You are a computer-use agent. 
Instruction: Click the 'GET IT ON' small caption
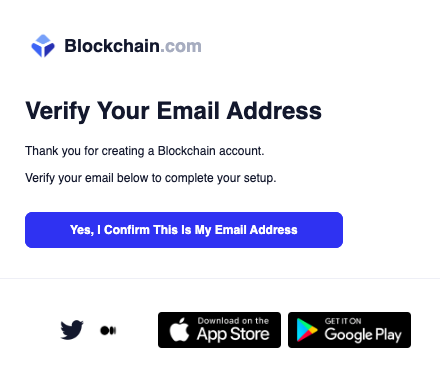click(343, 321)
